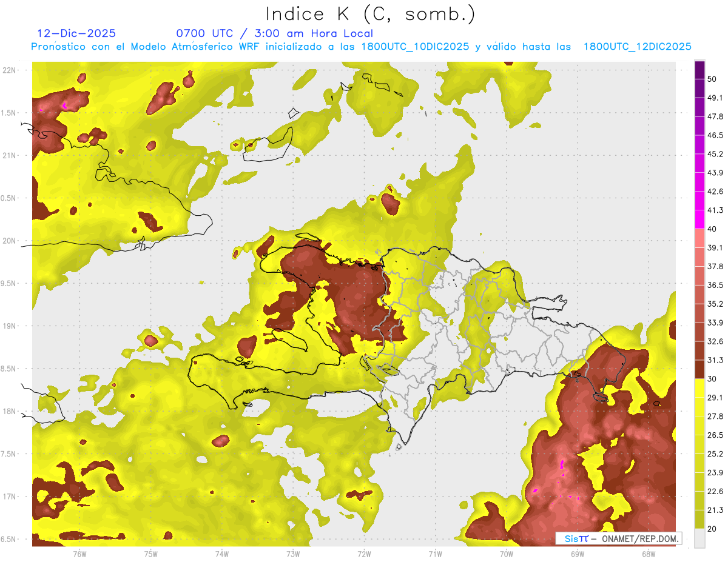This screenshot has height=562, width=728.
Task: Click the '19N' latitude label
Action: pos(9,326)
